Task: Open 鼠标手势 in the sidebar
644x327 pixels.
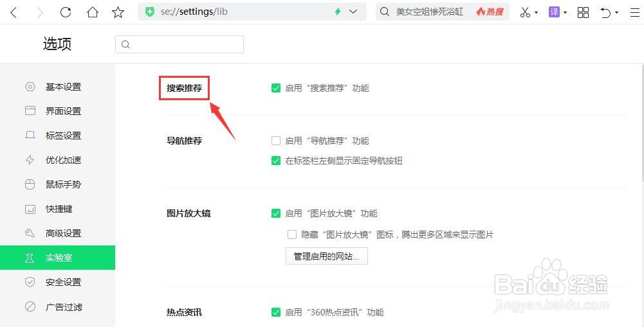Action: tap(57, 184)
